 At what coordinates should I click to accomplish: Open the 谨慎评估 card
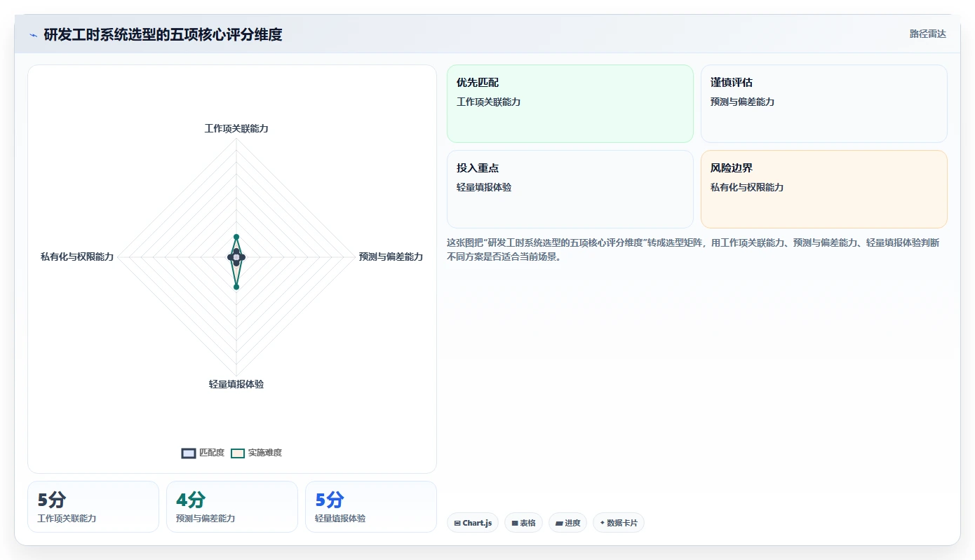tap(823, 104)
